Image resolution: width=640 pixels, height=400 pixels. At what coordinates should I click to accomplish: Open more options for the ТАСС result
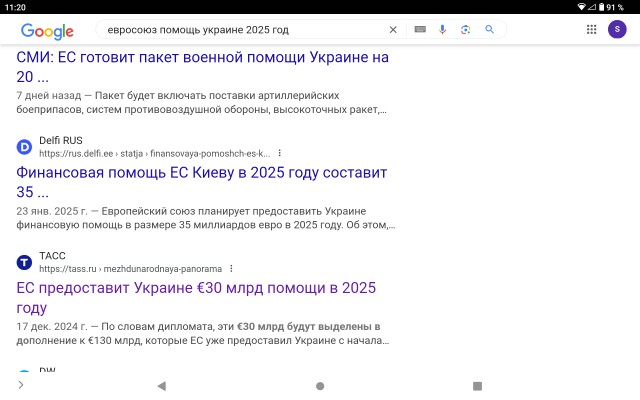(x=231, y=269)
